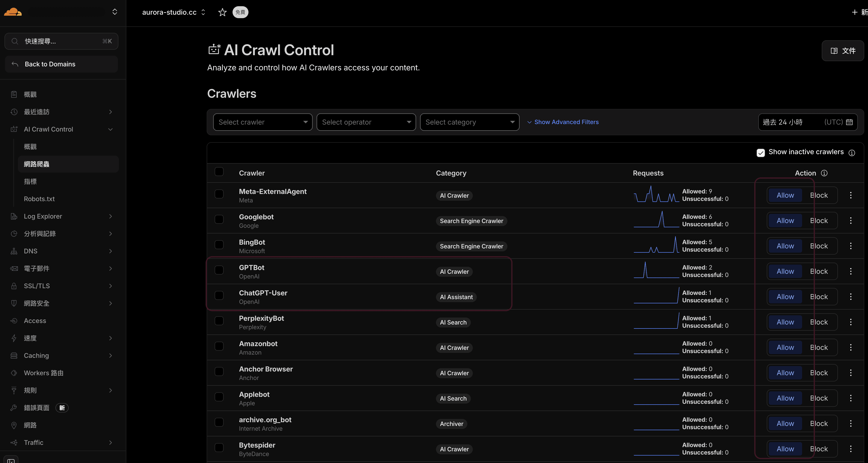Open the kebab menu on the GPTBot row
Viewport: 868px width, 463px height.
click(851, 272)
